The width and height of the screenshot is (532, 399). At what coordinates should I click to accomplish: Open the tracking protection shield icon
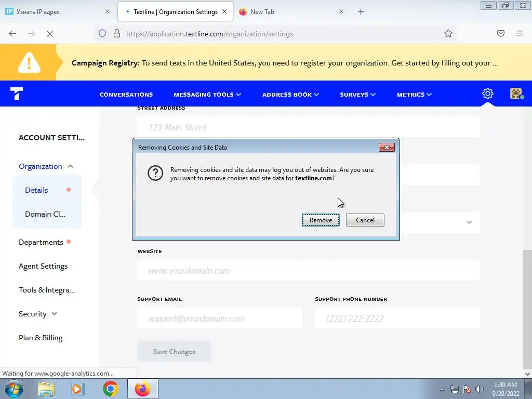[102, 34]
